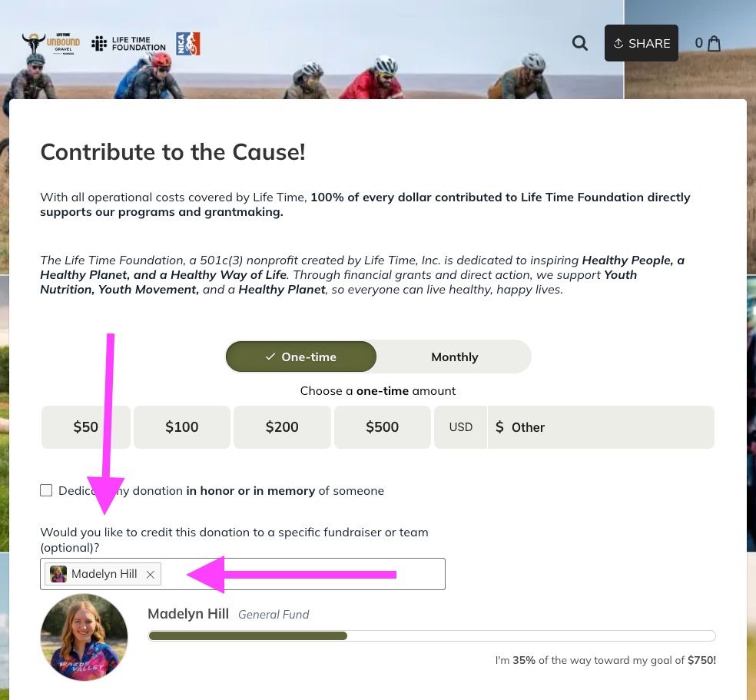Image resolution: width=756 pixels, height=700 pixels.
Task: Remove Madelyn Hill tag with X
Action: (x=151, y=574)
